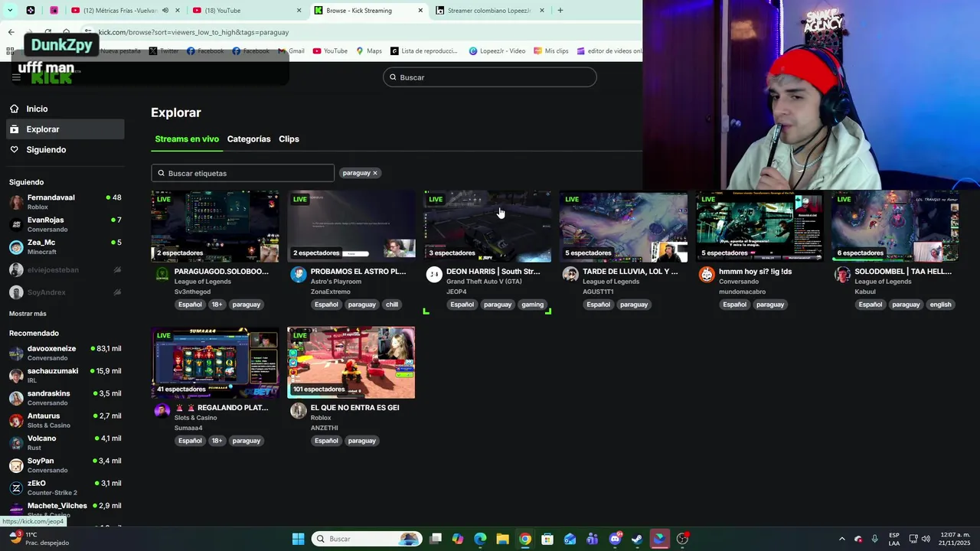Screen dimensions: 980x551
Task: Switch to the Métricas Frías YouTube tab
Action: (x=125, y=11)
